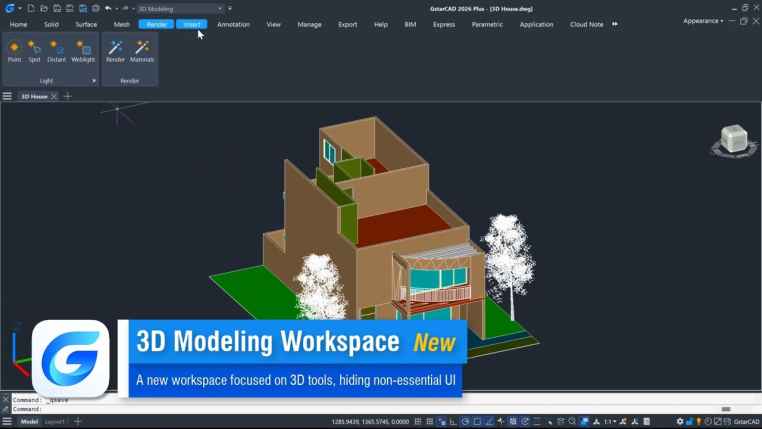Toggle ortho mode in status bar

pos(453,421)
